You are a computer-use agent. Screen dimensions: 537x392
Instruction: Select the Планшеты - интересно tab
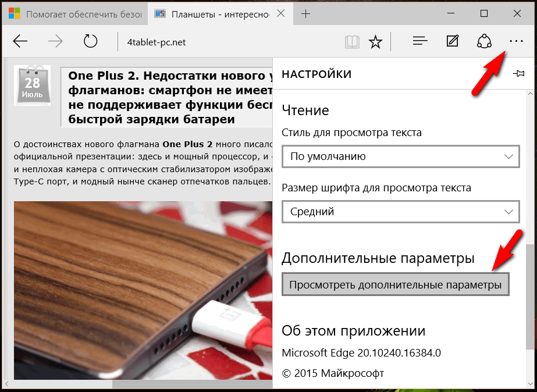221,14
